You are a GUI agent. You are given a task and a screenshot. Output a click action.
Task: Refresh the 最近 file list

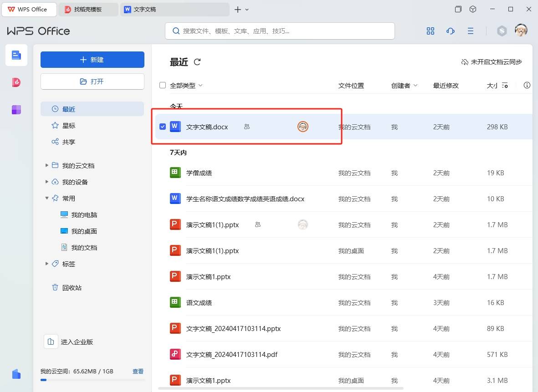[x=197, y=62]
